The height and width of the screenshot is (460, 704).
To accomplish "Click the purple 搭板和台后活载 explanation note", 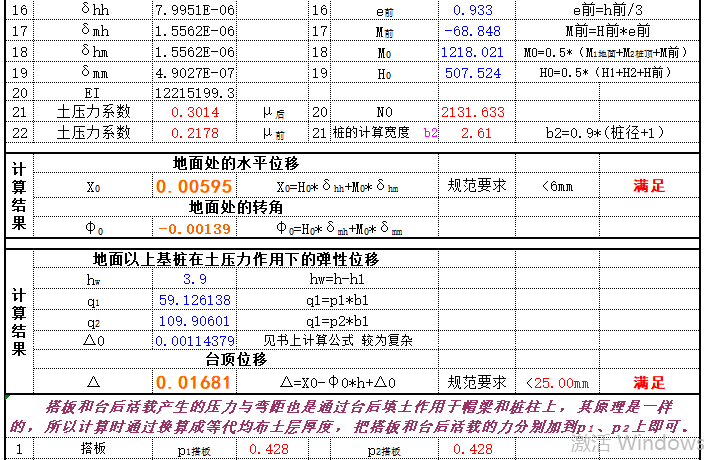I will click(x=352, y=417).
